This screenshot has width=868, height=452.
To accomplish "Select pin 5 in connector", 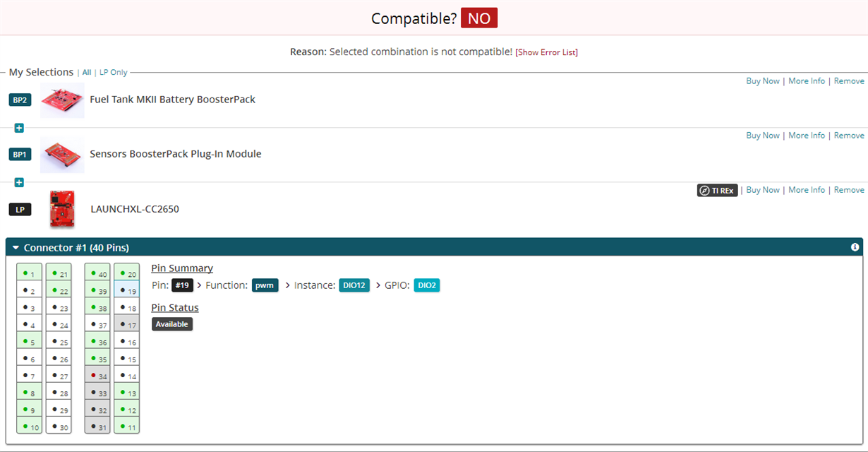I will pos(30,342).
